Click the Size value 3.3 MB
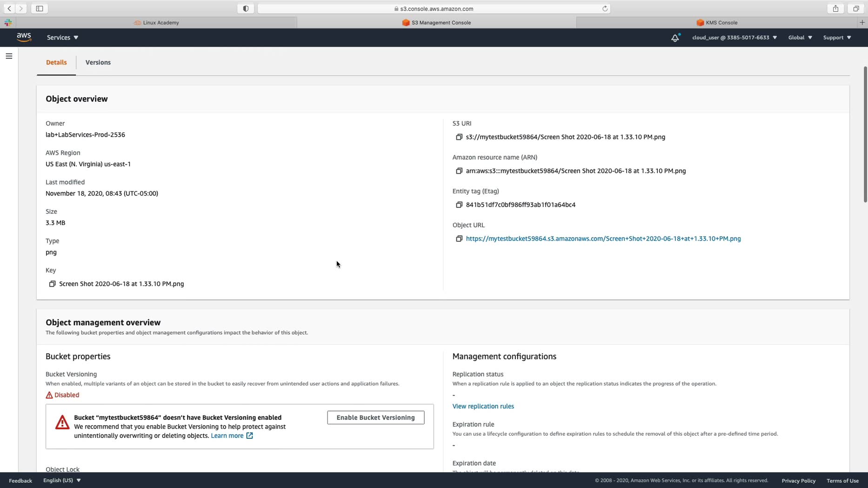 tap(55, 223)
